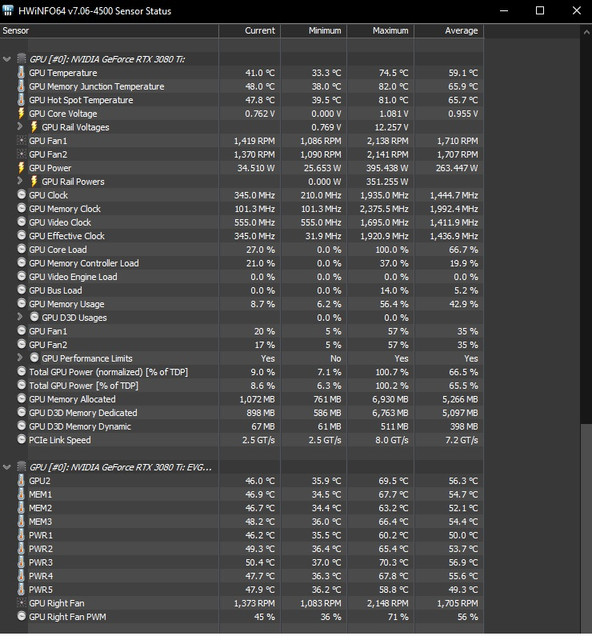Click the Minimum column header
The image size is (592, 640).
click(314, 31)
